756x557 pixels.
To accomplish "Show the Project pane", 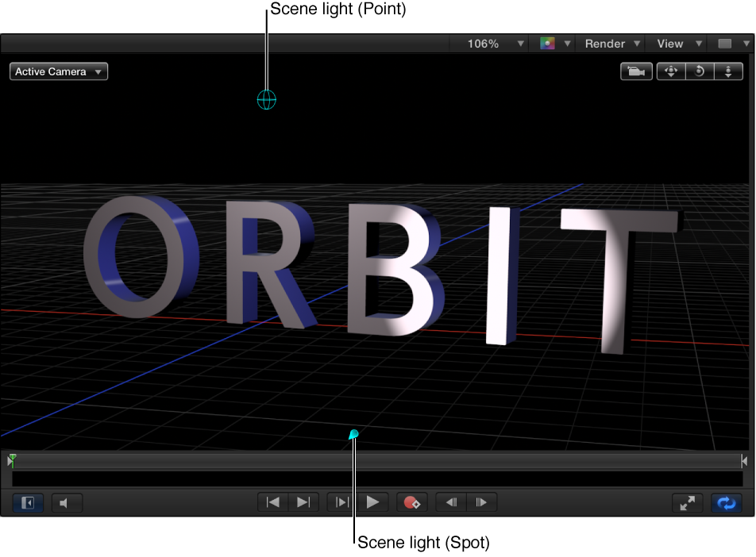I will 27,502.
